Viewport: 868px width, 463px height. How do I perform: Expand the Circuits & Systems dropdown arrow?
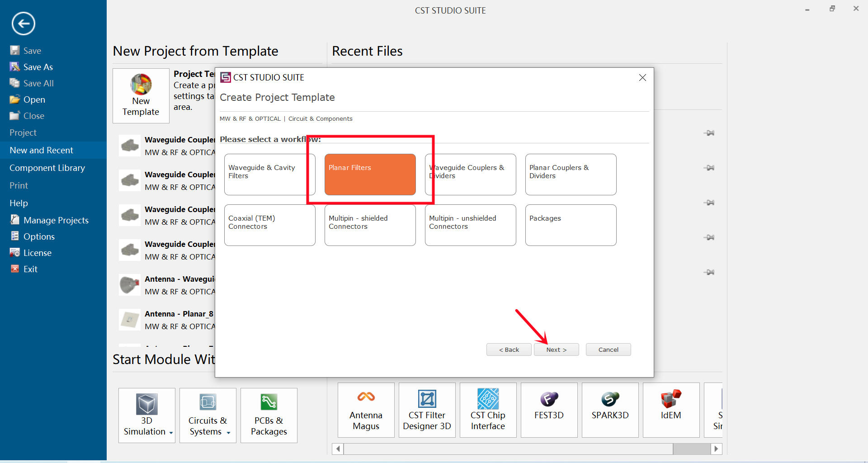coord(228,433)
